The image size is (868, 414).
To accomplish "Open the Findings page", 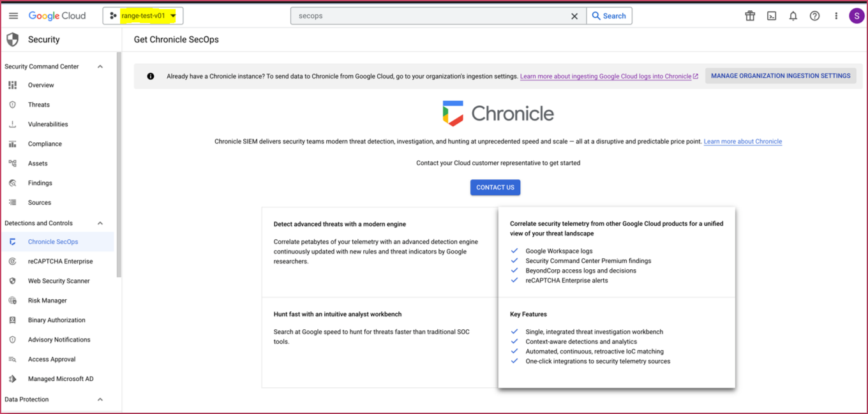I will [40, 183].
